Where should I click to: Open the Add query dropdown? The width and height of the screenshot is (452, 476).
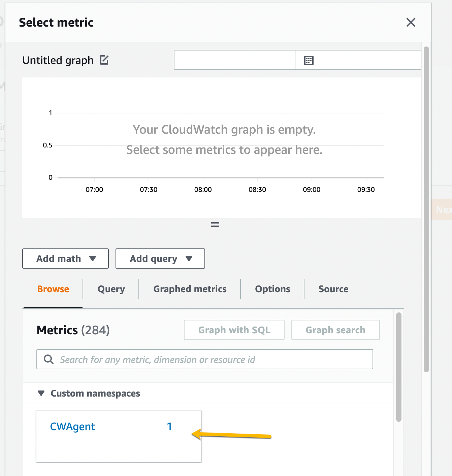(x=160, y=259)
